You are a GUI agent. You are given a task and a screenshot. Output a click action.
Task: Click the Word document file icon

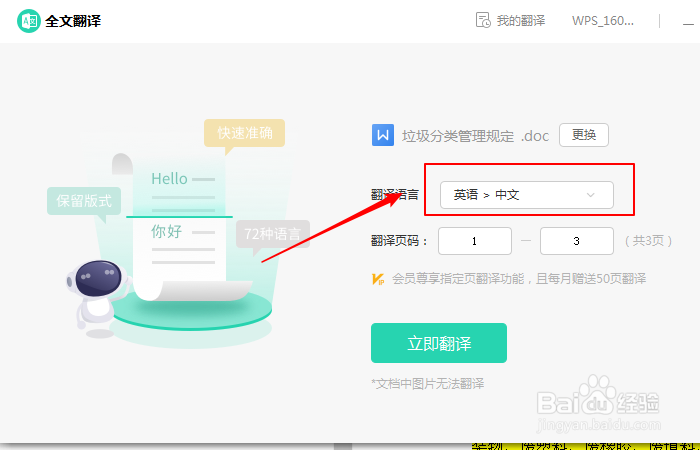point(383,135)
